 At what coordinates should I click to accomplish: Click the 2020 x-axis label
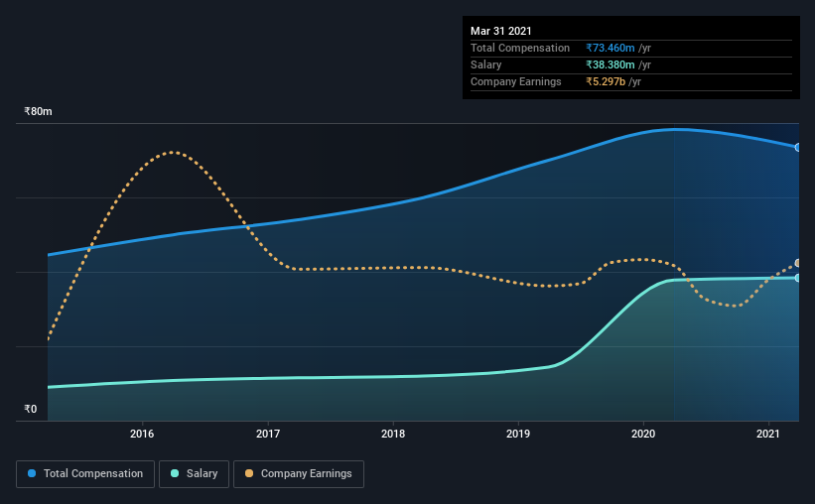[x=643, y=434]
